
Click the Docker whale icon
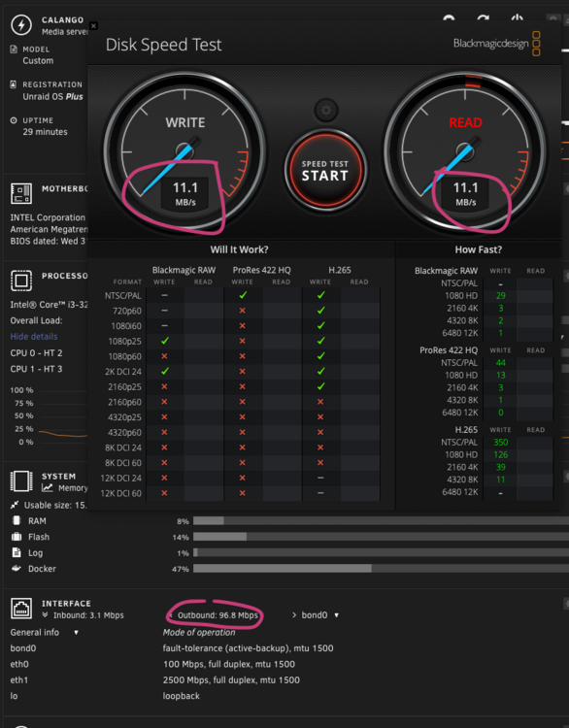pyautogui.click(x=17, y=568)
